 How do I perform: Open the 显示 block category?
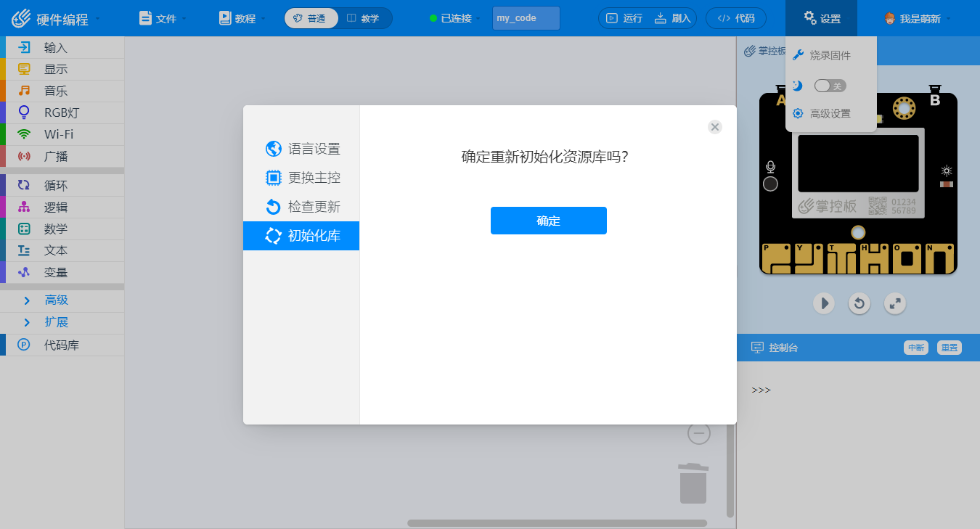point(62,70)
